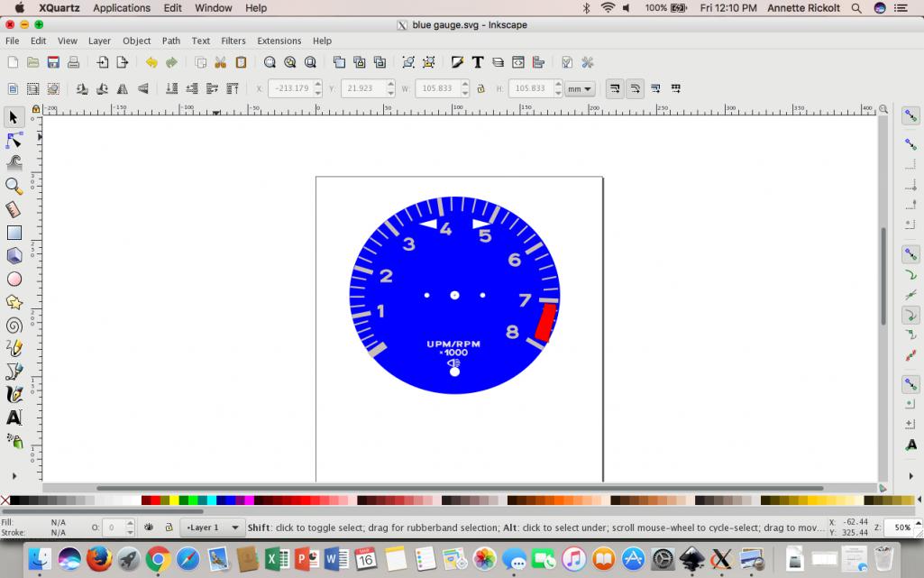Expand the Layer 1 selector dropdown

[x=213, y=528]
